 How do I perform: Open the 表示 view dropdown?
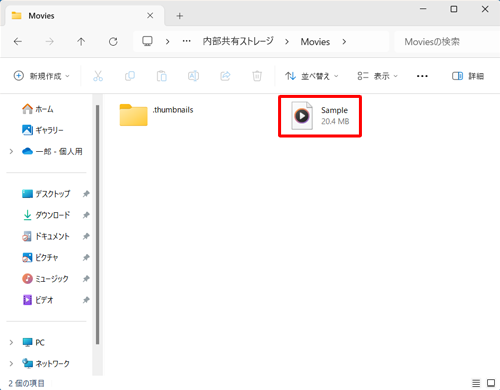coord(377,76)
